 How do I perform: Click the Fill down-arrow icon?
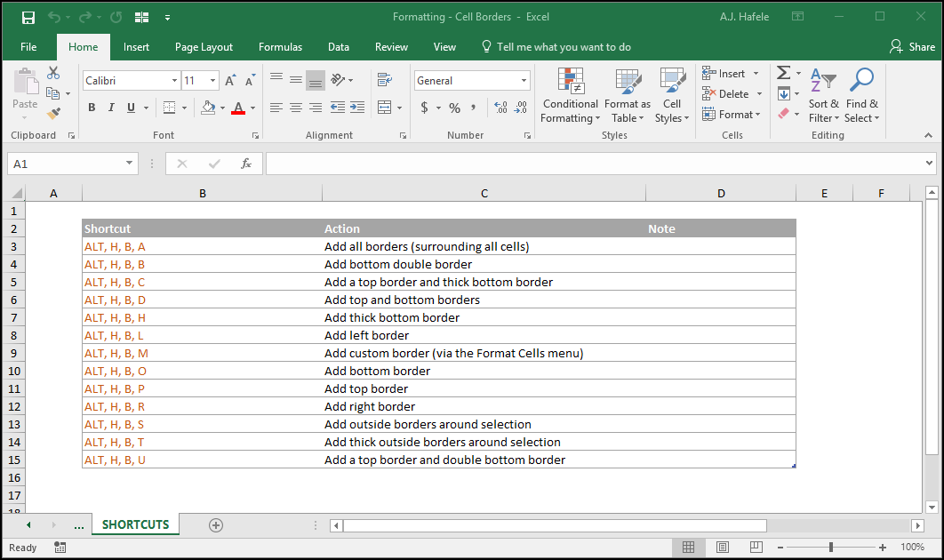click(x=784, y=94)
